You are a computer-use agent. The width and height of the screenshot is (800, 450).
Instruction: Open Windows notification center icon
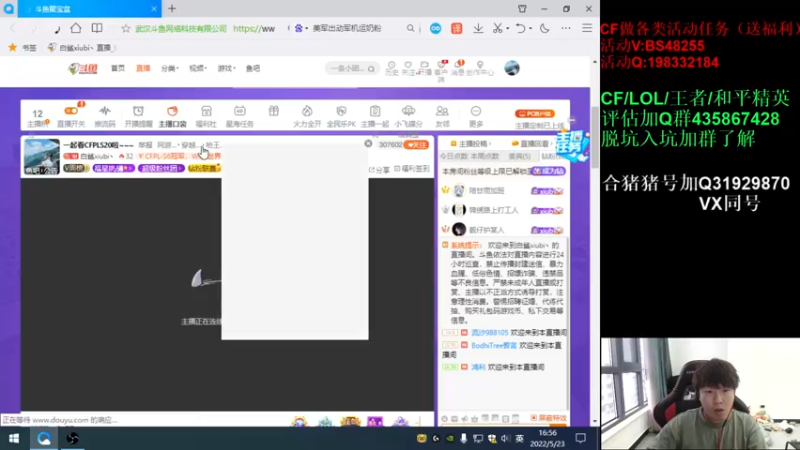[x=580, y=438]
